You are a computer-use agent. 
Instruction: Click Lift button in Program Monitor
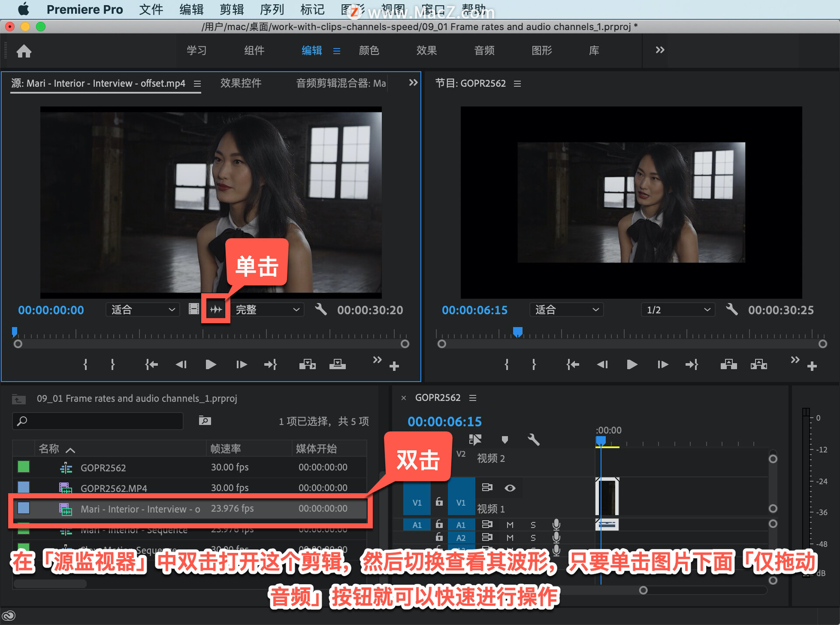click(728, 364)
